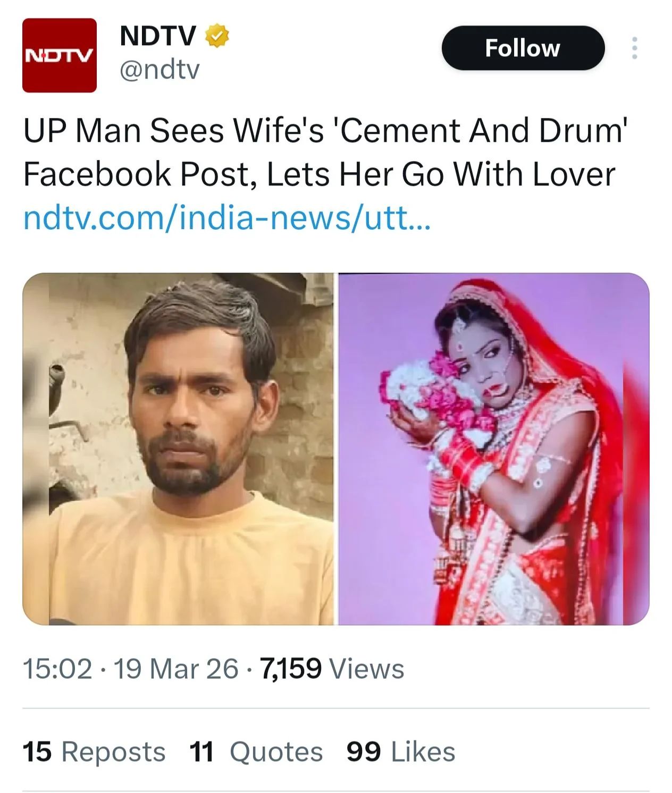View the 11 Quotes list
This screenshot has width=672, height=793.
tap(256, 752)
